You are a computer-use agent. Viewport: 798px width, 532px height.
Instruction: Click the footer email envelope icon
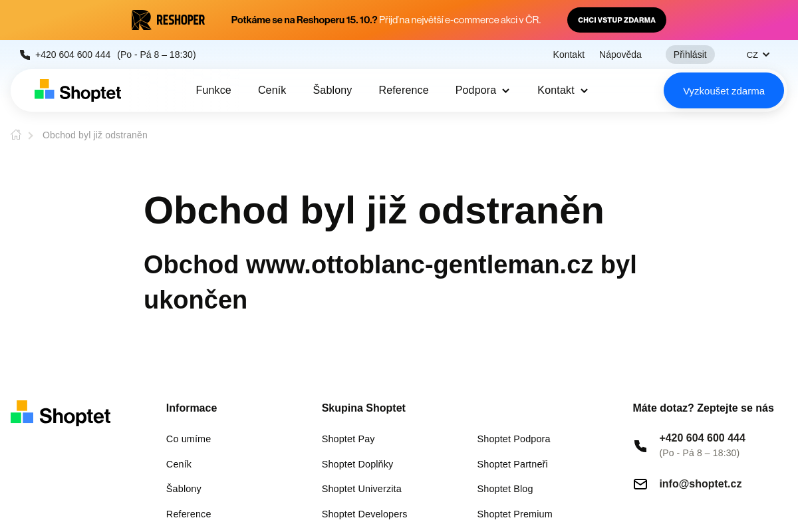[640, 484]
